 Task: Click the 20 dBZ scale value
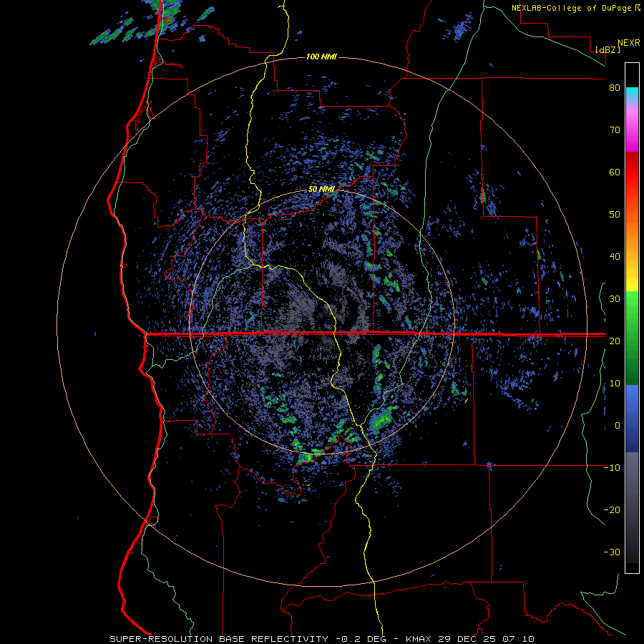tap(615, 341)
